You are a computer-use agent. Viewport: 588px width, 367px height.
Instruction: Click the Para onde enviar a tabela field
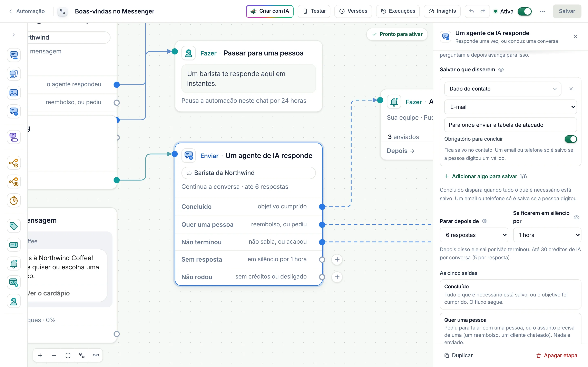tap(510, 125)
